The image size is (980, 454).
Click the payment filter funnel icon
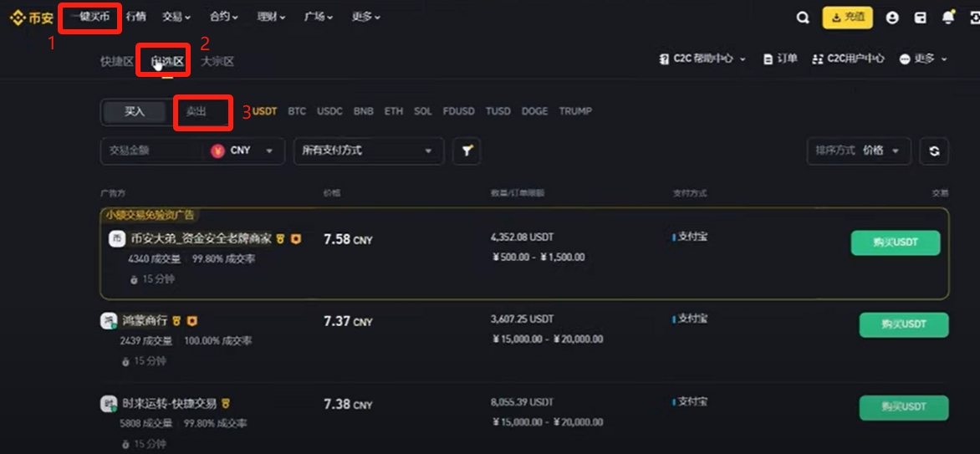467,150
